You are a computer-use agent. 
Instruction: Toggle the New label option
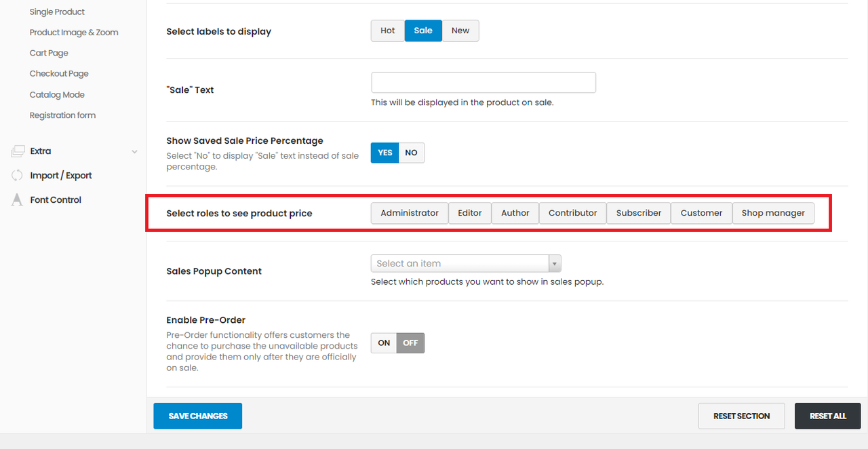click(460, 31)
